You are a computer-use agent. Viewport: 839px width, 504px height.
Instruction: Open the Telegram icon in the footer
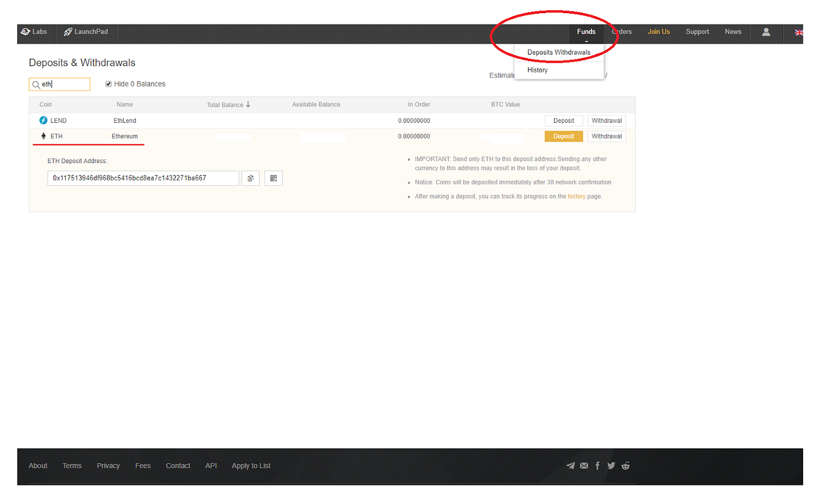click(x=571, y=466)
